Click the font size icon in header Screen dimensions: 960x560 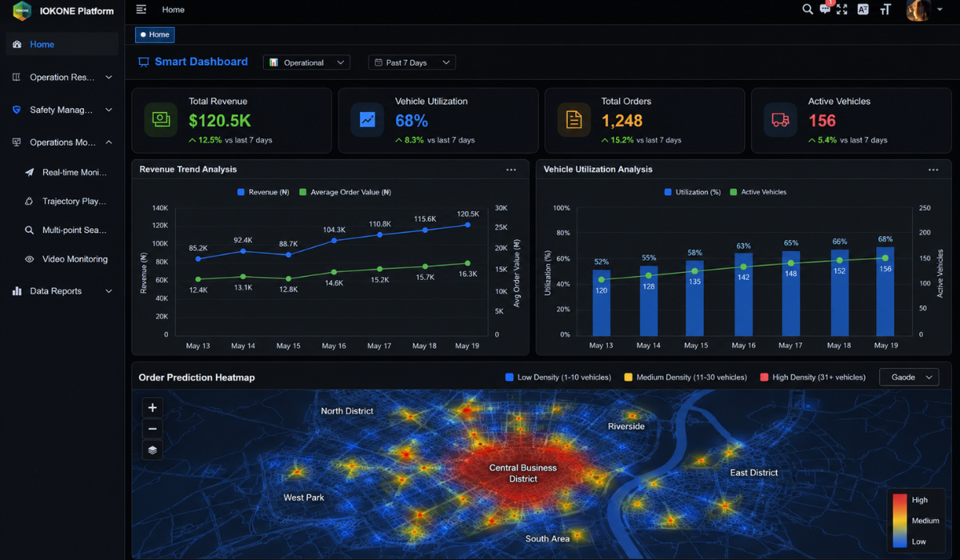pyautogui.click(x=885, y=10)
